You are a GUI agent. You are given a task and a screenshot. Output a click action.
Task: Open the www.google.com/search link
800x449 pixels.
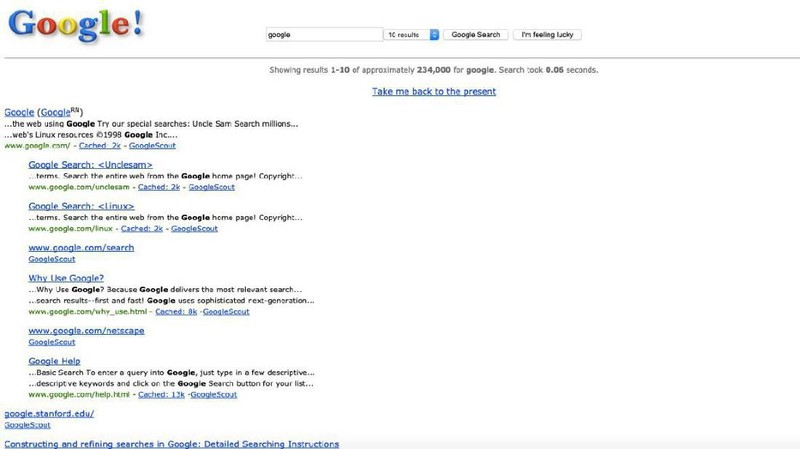[81, 247]
